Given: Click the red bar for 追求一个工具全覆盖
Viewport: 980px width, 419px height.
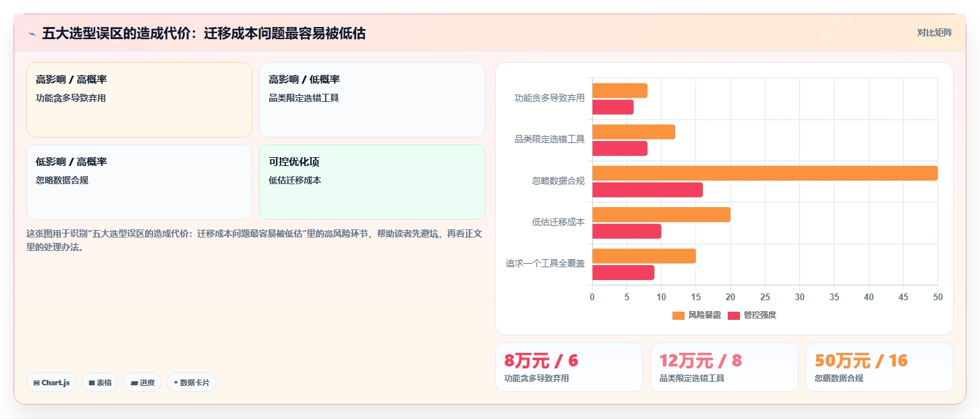Looking at the screenshot, I should [x=623, y=273].
